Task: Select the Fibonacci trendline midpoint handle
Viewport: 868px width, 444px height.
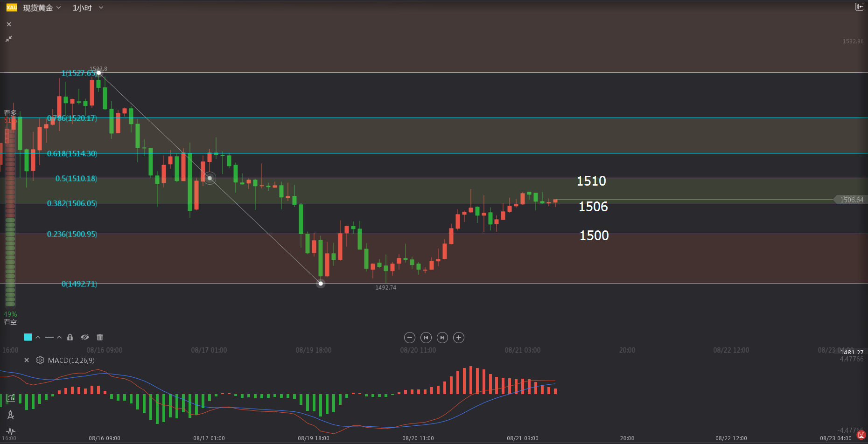Action: pos(210,178)
